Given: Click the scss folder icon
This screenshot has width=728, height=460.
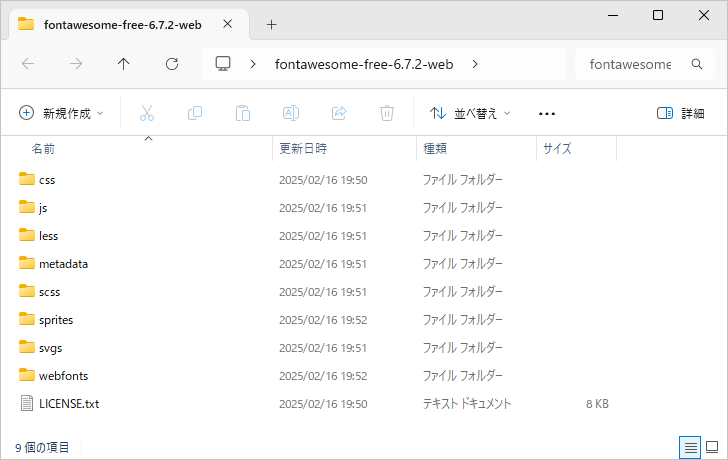Looking at the screenshot, I should click(27, 291).
